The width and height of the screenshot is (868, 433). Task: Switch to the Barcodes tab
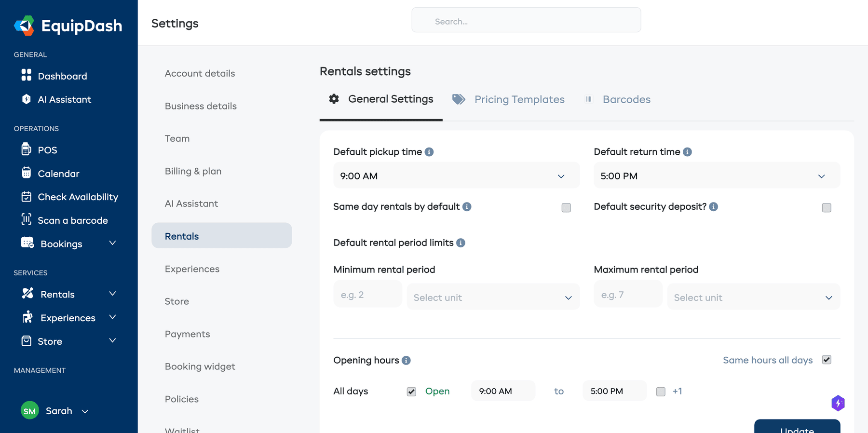coord(626,99)
